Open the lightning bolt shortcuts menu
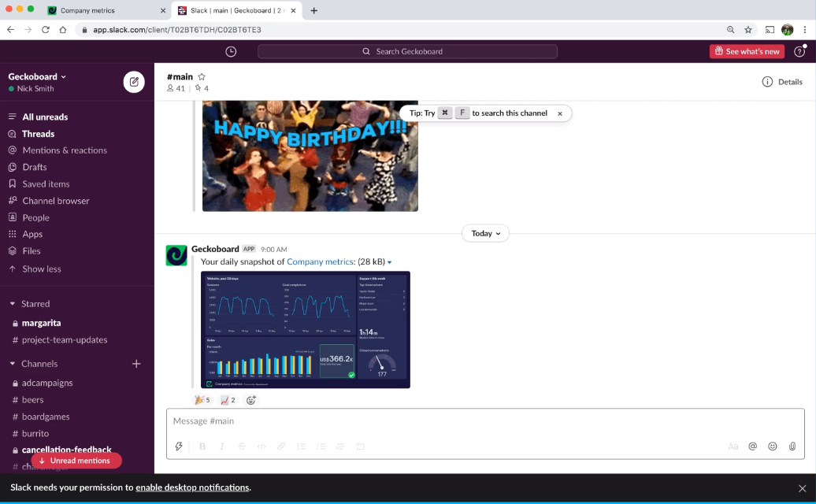816x504 pixels. pos(179,447)
